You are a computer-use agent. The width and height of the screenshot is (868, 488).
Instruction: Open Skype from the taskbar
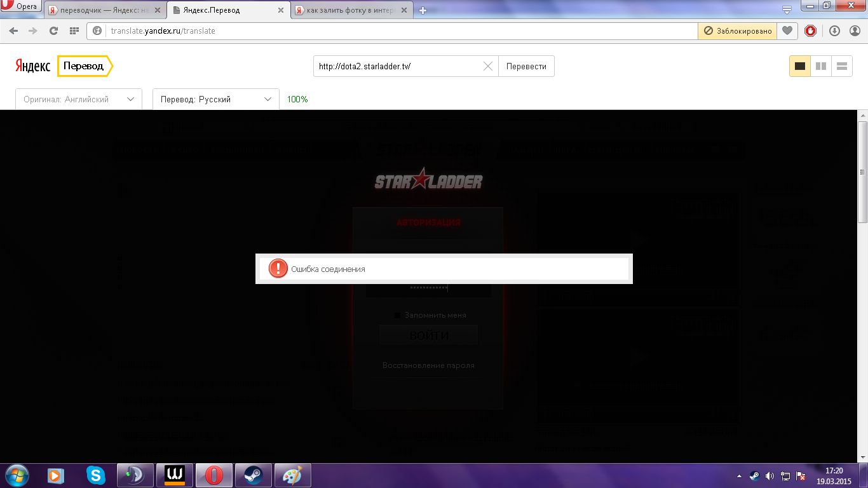click(96, 475)
